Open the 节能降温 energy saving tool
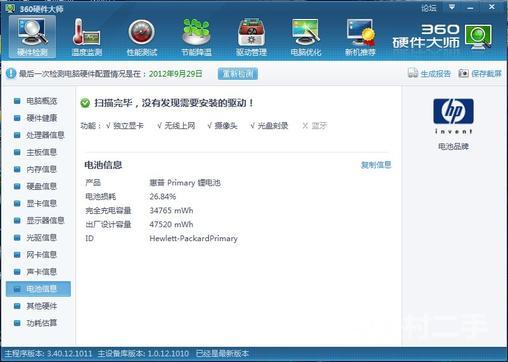 click(x=196, y=37)
